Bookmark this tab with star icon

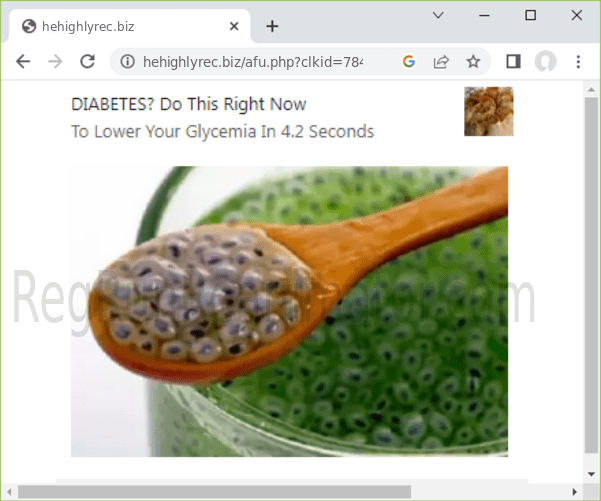click(x=473, y=61)
